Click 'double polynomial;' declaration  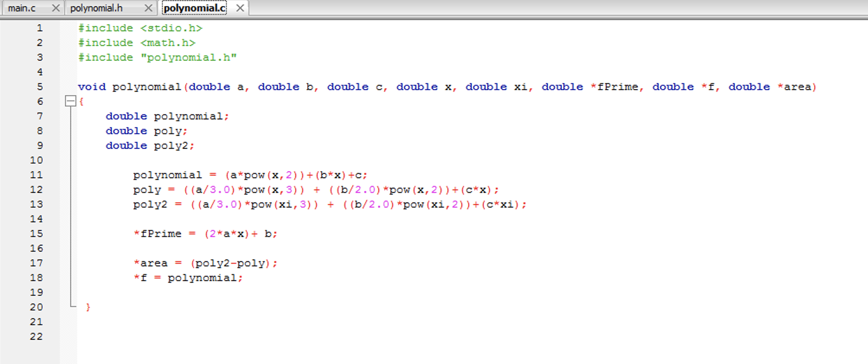click(x=167, y=116)
